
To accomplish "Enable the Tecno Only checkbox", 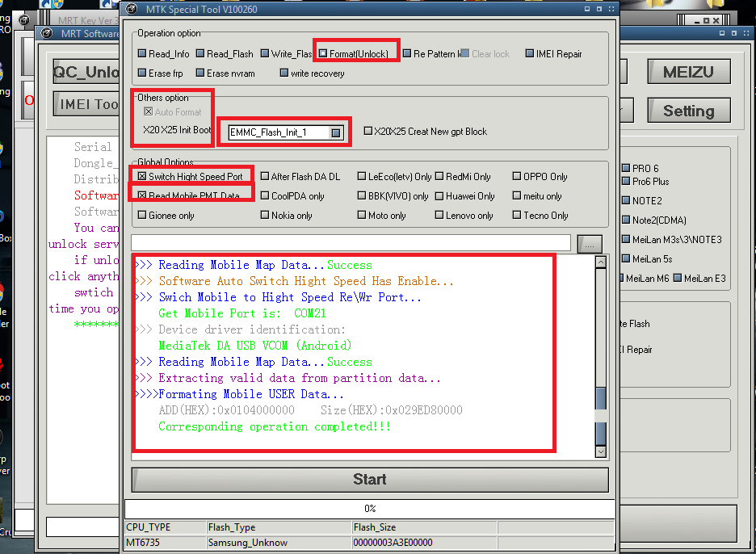I will [x=517, y=215].
